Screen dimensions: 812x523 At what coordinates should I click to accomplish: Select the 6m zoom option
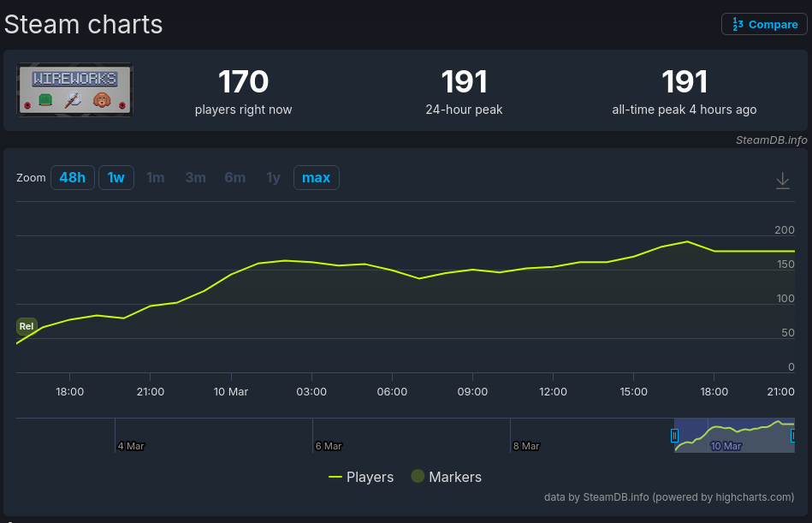coord(234,177)
